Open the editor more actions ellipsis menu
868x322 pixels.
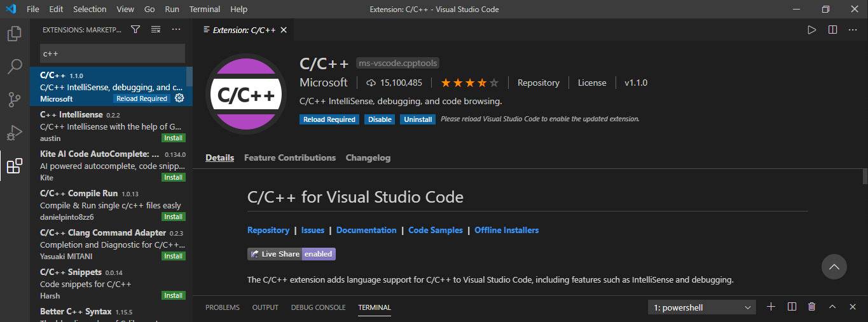click(853, 29)
